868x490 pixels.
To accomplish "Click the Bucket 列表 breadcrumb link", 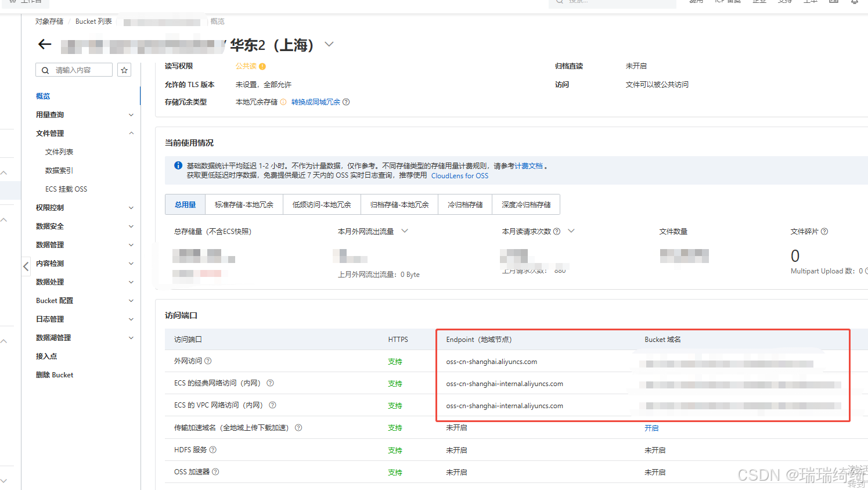I will coord(93,21).
